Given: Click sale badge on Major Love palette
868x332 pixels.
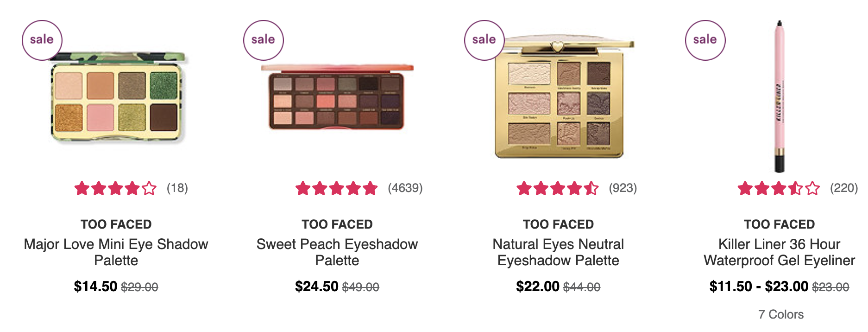Looking at the screenshot, I should [42, 40].
